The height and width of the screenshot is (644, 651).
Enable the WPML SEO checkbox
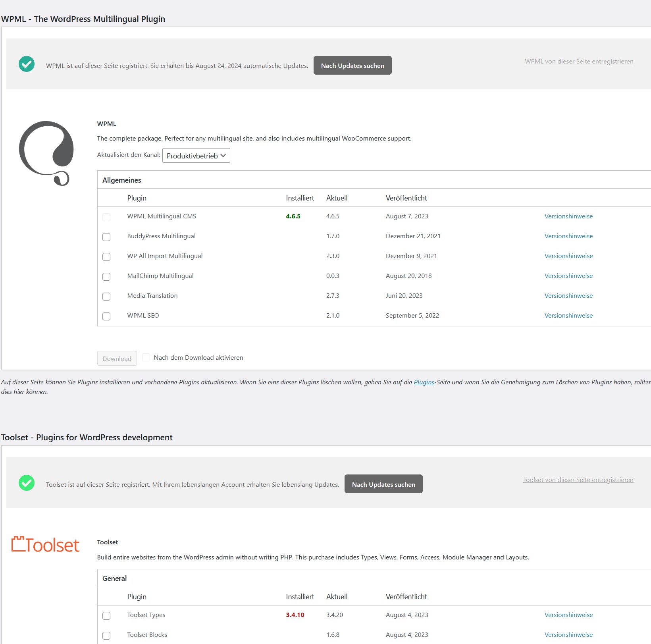pos(106,316)
